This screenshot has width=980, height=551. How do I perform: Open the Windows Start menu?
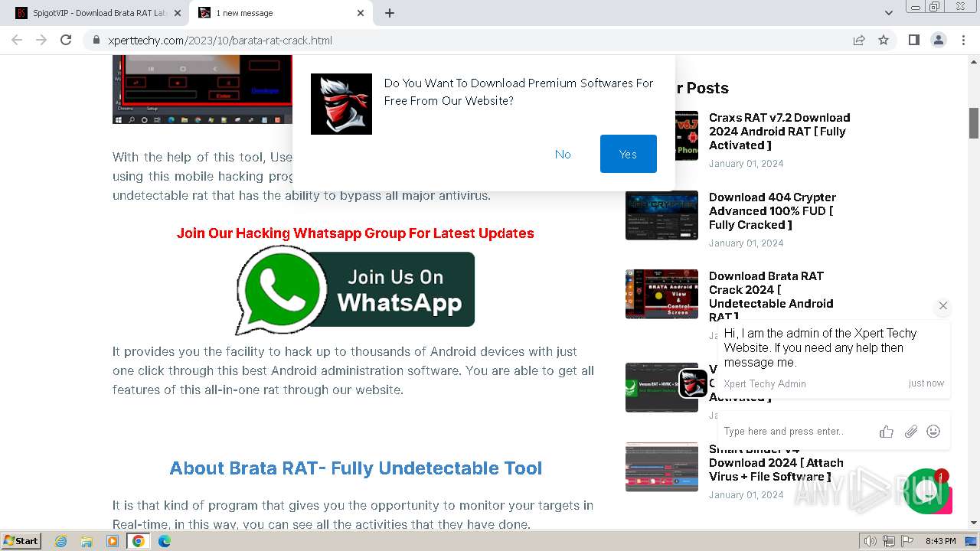pyautogui.click(x=21, y=540)
